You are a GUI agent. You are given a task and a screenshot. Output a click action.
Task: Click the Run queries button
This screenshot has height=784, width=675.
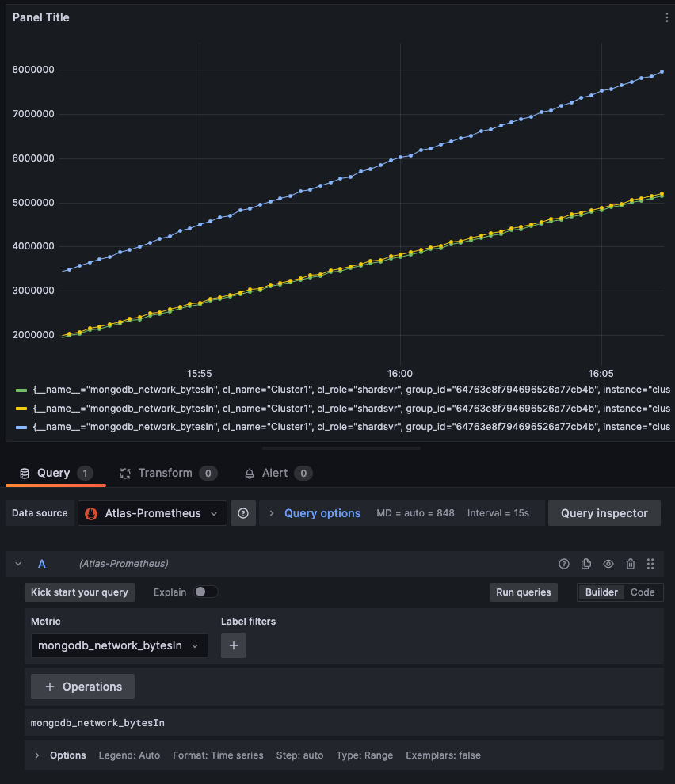524,592
